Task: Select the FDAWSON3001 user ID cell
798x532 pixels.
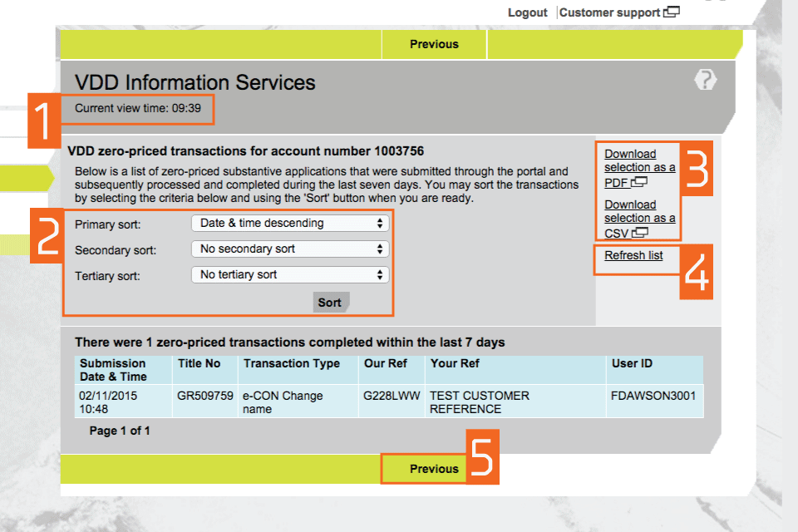Action: coord(653,396)
